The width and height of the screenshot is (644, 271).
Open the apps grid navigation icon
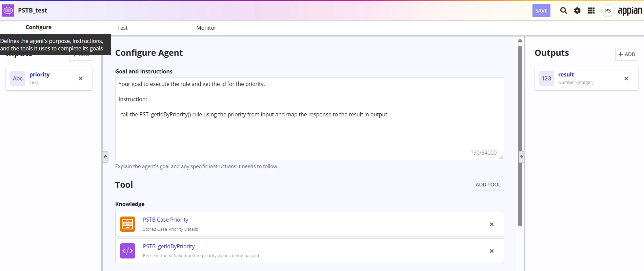(x=591, y=10)
